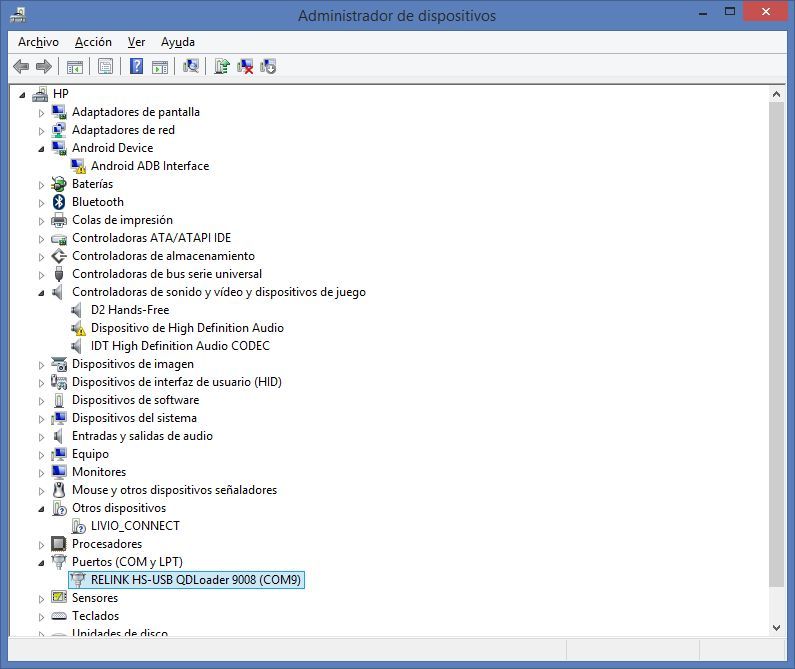795x669 pixels.
Task: Click the Bluetooth category icon
Action: 59,202
